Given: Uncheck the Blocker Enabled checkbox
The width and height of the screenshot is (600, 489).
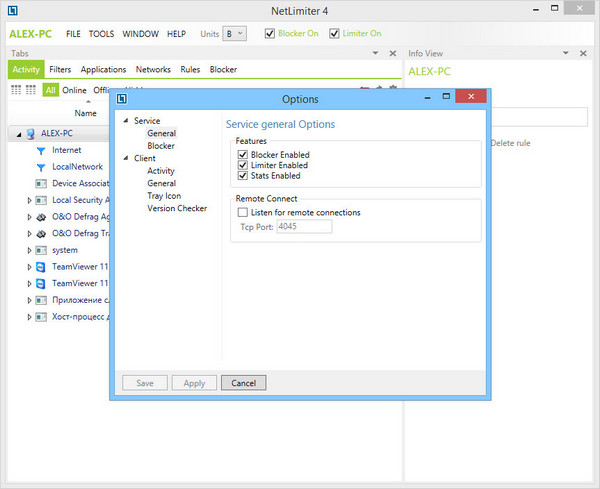Looking at the screenshot, I should pos(242,155).
